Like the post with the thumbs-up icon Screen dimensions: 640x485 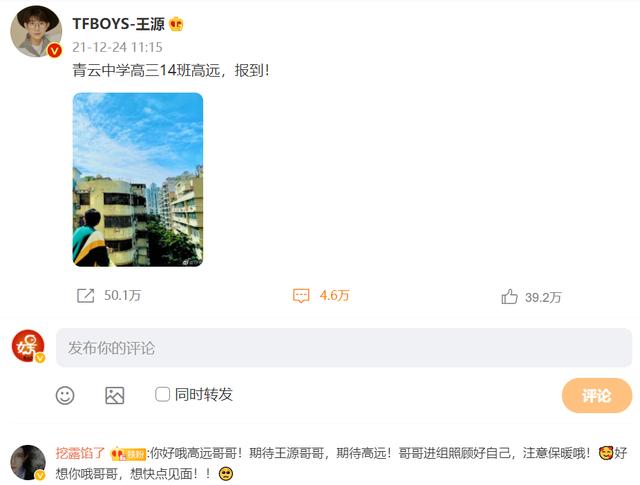(x=509, y=297)
